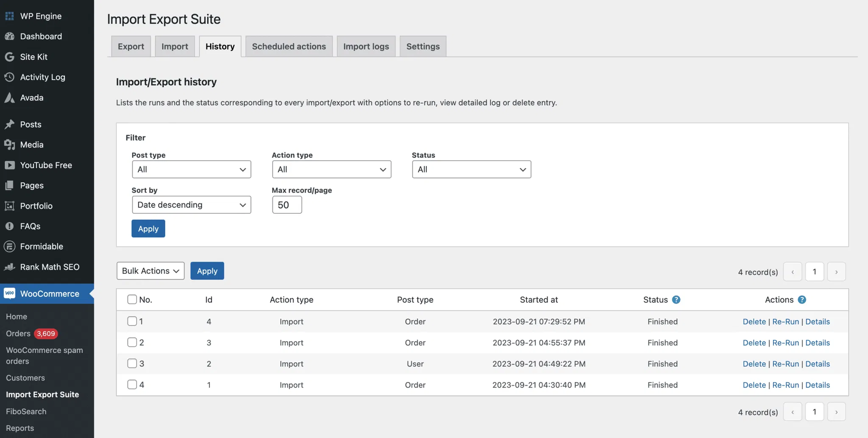Click Re-Run link for Id 4 import
Image resolution: width=868 pixels, height=438 pixels.
[x=785, y=321]
